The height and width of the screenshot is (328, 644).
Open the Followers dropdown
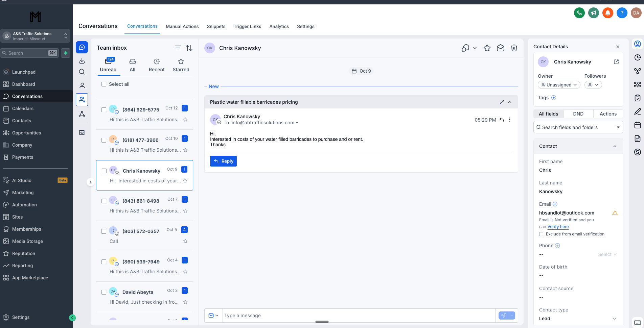pyautogui.click(x=593, y=85)
